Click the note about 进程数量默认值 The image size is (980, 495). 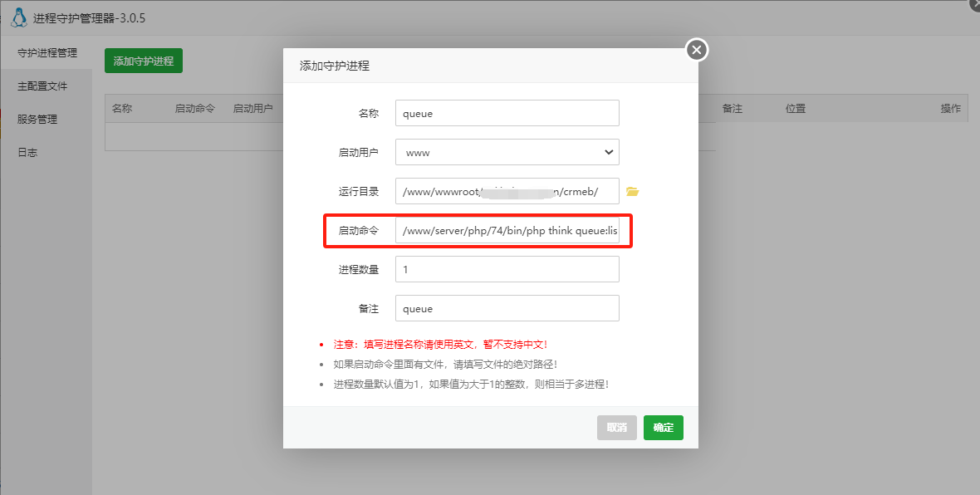471,385
